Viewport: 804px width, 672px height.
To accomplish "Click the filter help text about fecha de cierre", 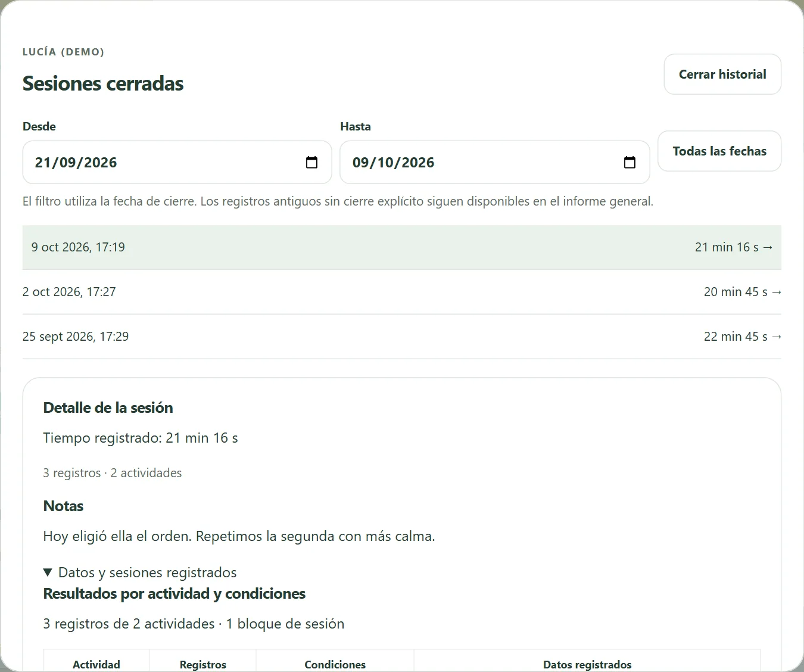I will 338,201.
